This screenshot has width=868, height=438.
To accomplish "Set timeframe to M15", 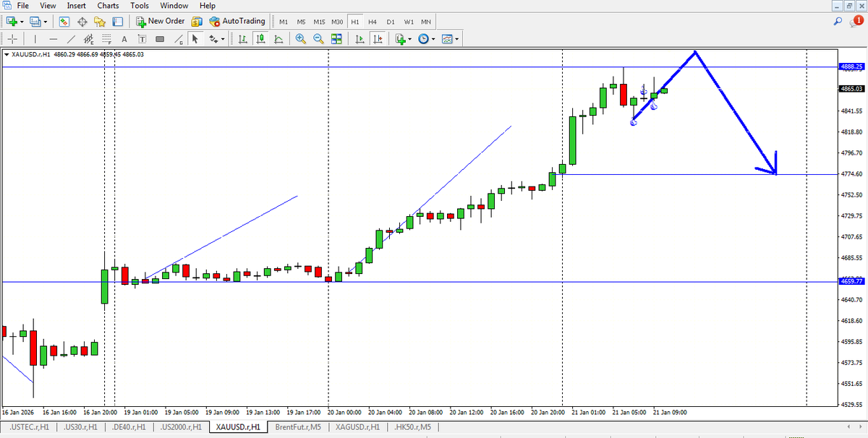I will click(x=319, y=22).
